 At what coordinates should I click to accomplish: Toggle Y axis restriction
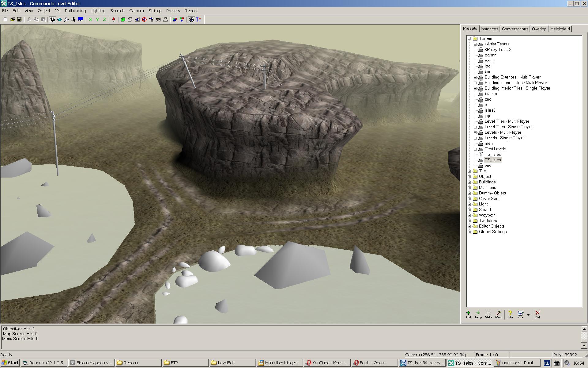coord(97,20)
